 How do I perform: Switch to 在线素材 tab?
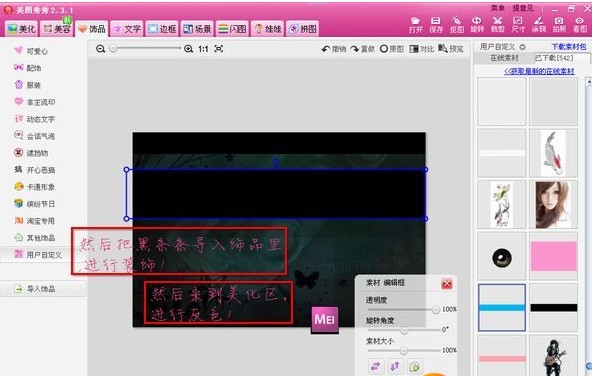pyautogui.click(x=504, y=58)
